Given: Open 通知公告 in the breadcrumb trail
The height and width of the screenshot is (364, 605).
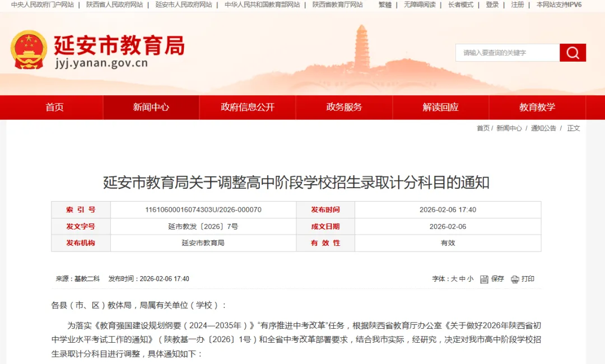Looking at the screenshot, I should click(x=543, y=128).
